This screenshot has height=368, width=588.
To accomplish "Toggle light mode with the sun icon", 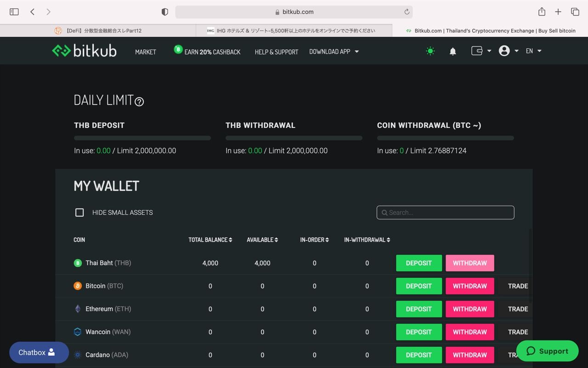I will pos(430,51).
